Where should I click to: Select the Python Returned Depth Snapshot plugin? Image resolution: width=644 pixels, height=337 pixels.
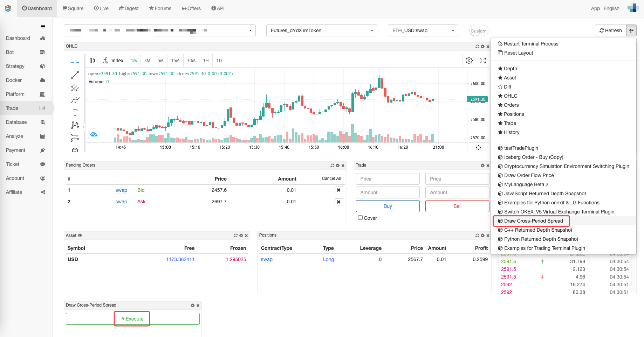click(538, 239)
